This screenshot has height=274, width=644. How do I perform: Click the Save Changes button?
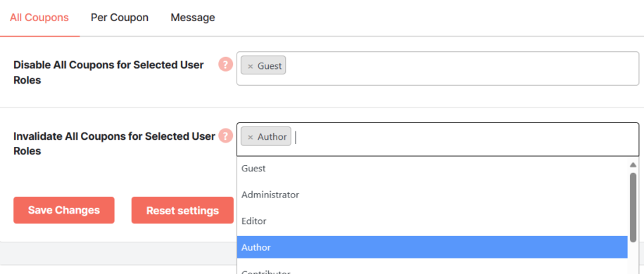coord(63,211)
